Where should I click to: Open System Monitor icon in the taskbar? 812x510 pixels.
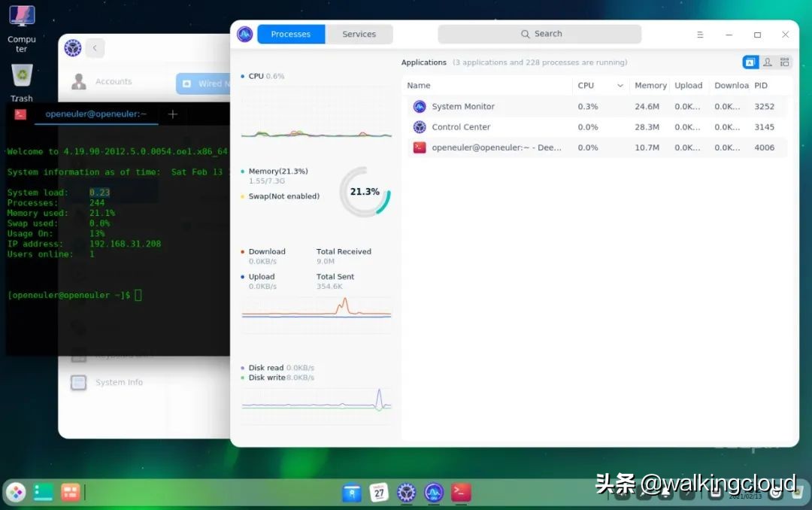coord(433,491)
